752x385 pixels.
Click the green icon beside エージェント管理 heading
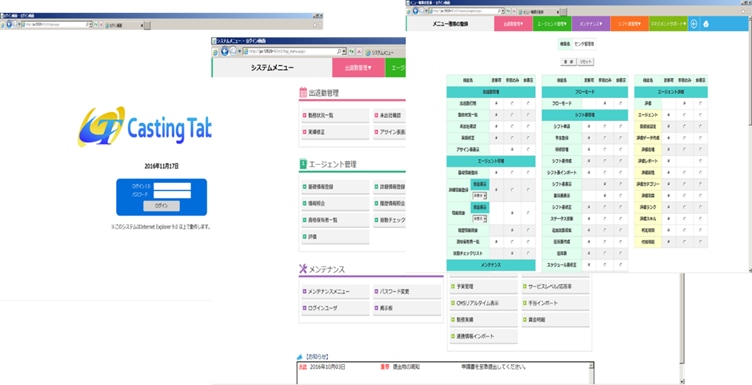point(303,164)
